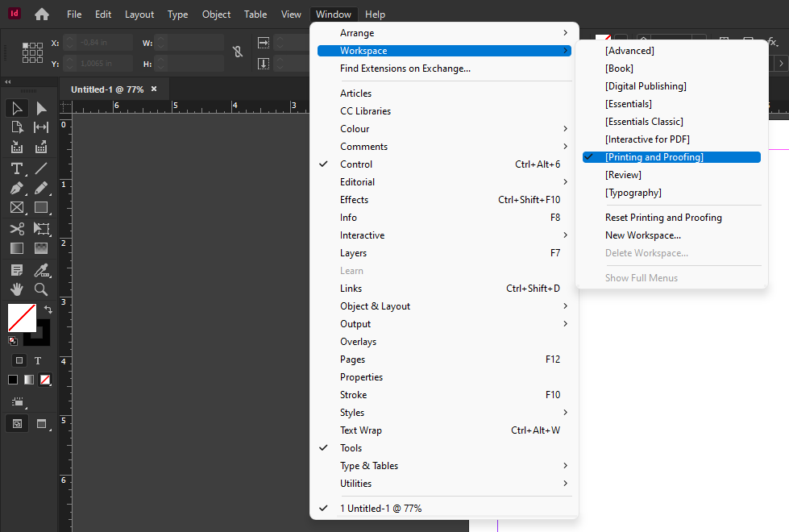789x532 pixels.
Task: Select the Printing and Proofing workspace
Action: tap(672, 157)
